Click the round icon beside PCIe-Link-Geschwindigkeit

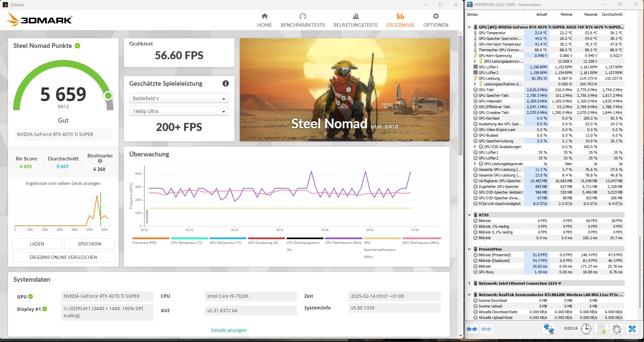coord(475,204)
